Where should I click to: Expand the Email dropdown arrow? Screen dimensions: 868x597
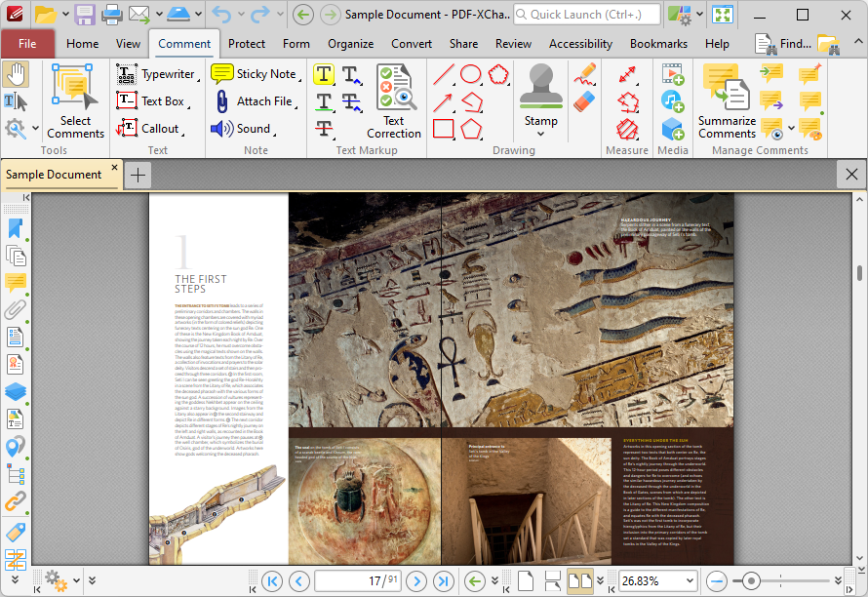(x=159, y=15)
